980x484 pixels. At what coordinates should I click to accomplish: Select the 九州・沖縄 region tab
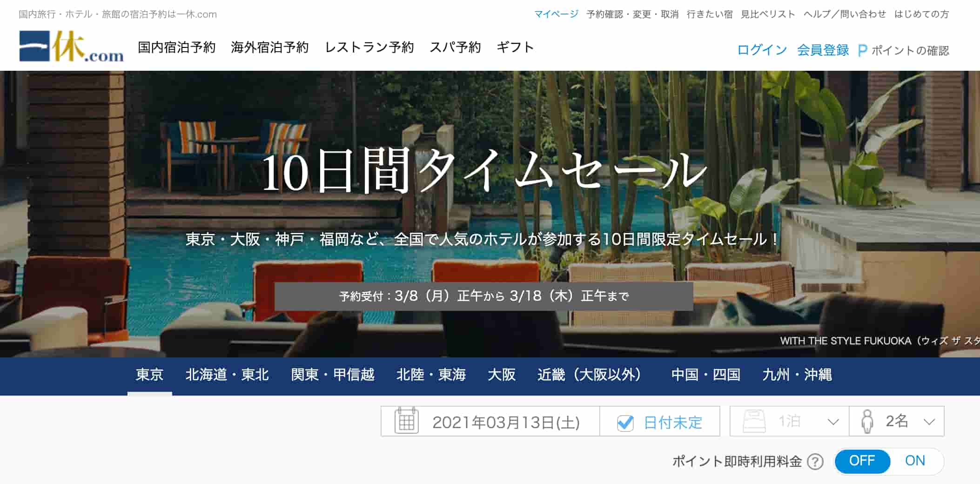(797, 375)
